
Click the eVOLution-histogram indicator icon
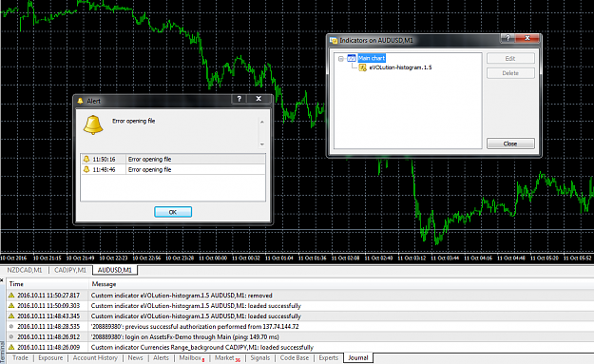click(x=362, y=67)
